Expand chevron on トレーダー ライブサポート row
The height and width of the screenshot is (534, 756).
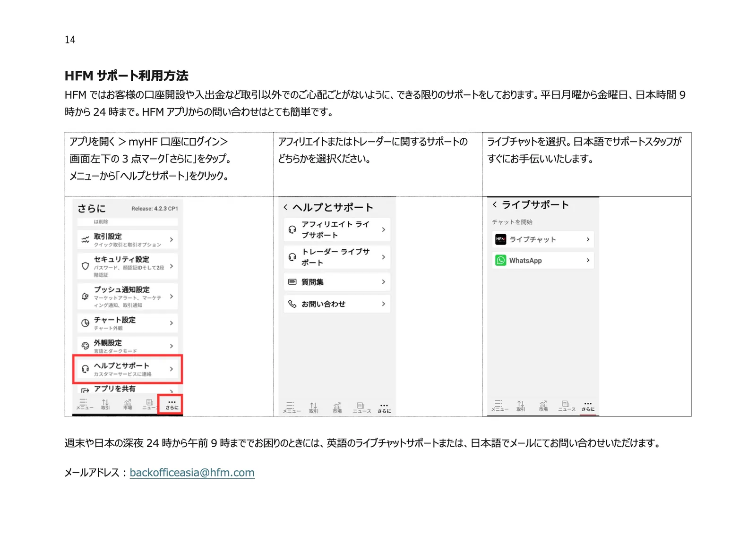[383, 257]
